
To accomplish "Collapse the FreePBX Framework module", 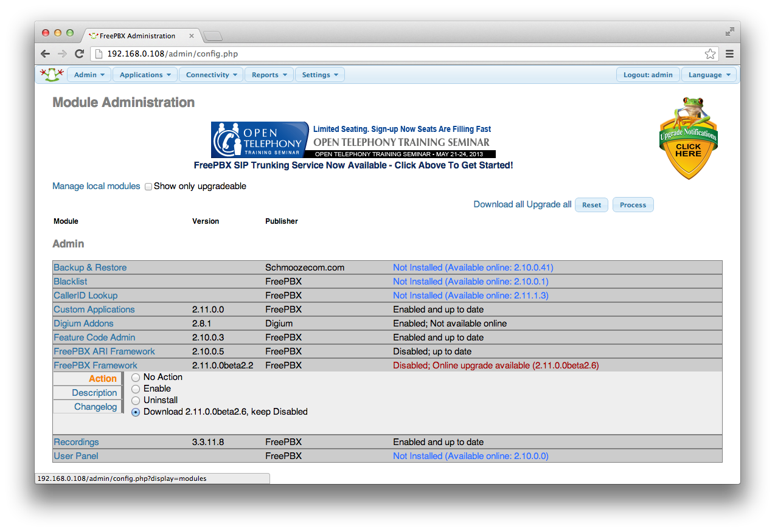I will pos(96,365).
